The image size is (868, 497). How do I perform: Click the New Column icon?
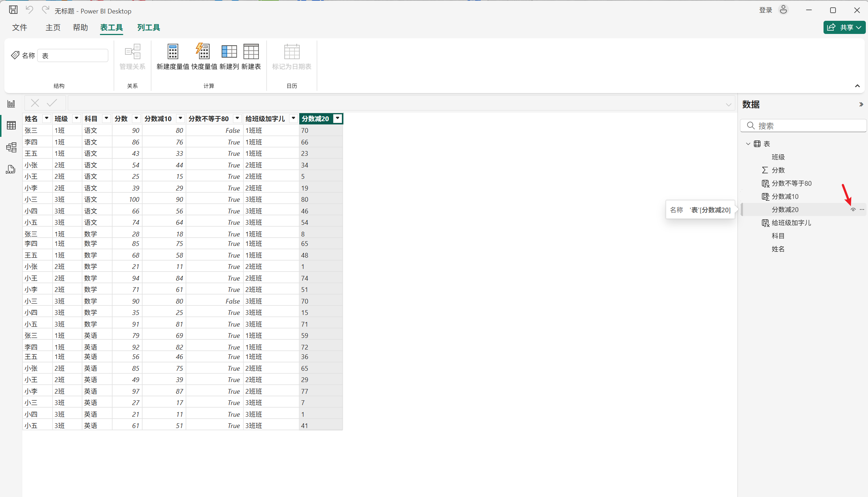(229, 52)
